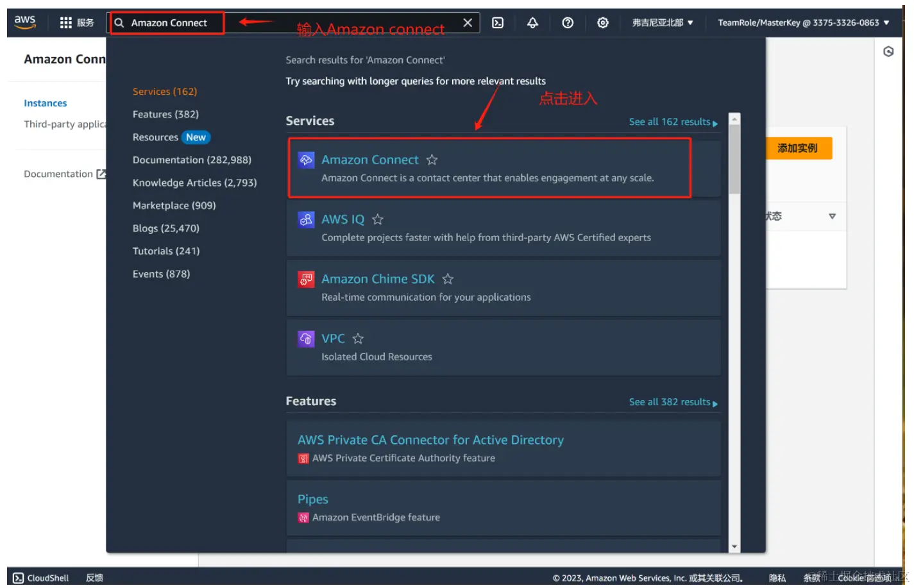
Task: Filter results by Services (162)
Action: [165, 92]
